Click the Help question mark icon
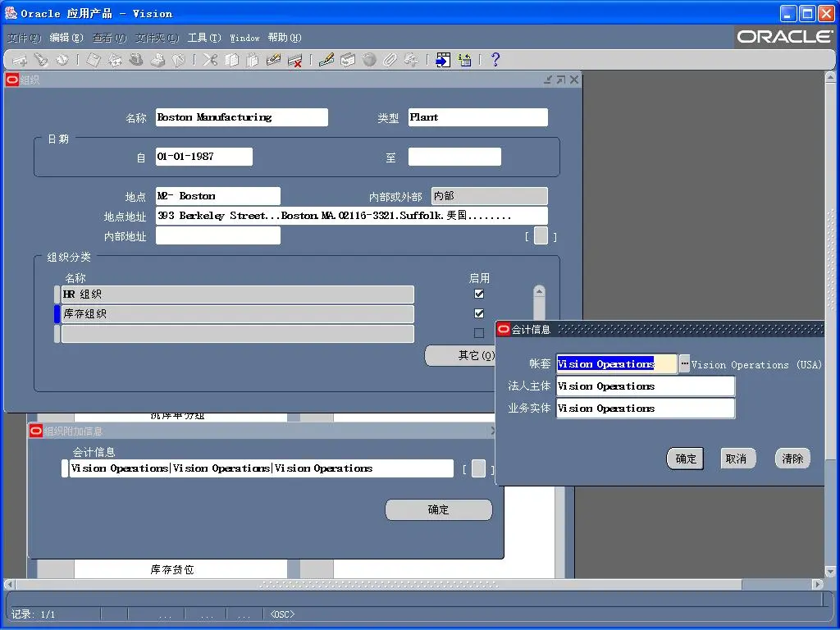Viewport: 840px width, 630px height. point(495,60)
